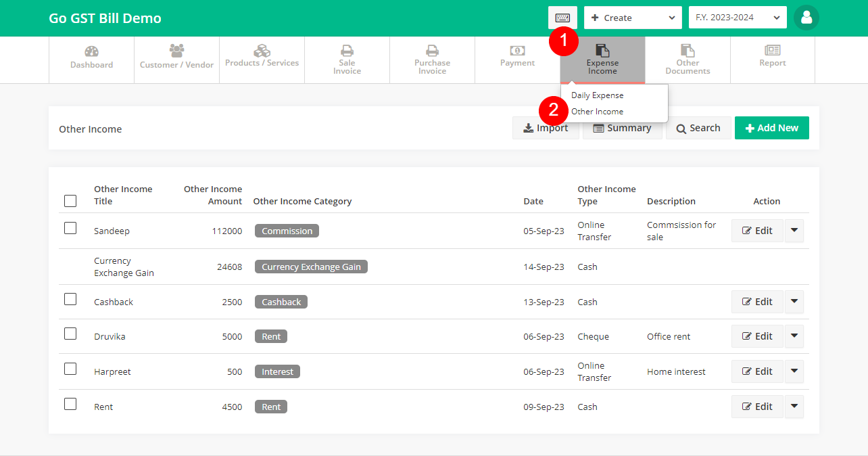Open the Payment money icon
The width and height of the screenshot is (868, 456).
coord(517,51)
